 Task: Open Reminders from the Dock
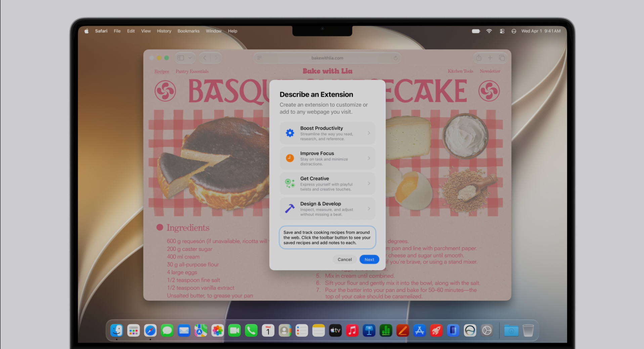[x=302, y=331]
